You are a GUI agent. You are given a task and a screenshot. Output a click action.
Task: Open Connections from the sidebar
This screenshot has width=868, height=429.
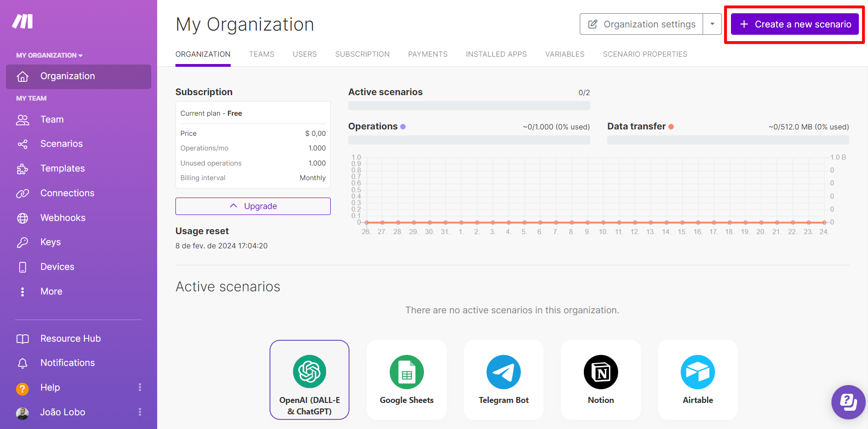tap(67, 193)
